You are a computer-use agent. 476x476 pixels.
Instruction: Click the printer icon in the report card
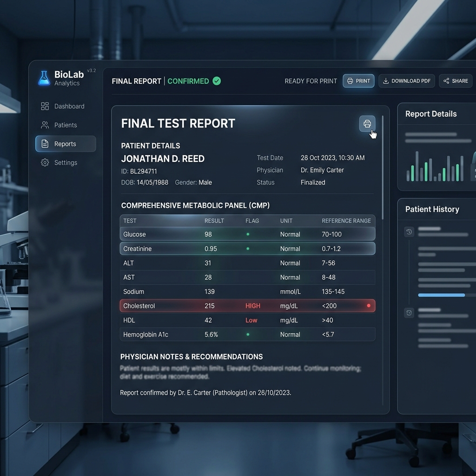click(367, 124)
